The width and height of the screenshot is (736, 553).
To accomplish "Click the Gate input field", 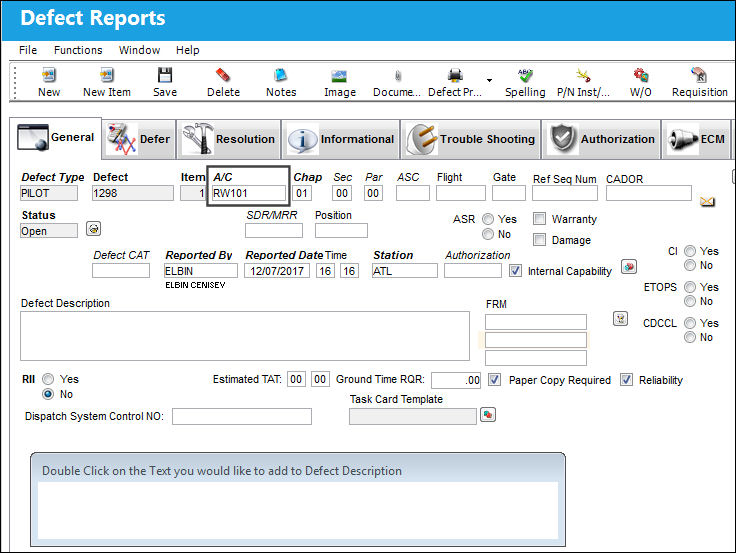I will (x=508, y=193).
